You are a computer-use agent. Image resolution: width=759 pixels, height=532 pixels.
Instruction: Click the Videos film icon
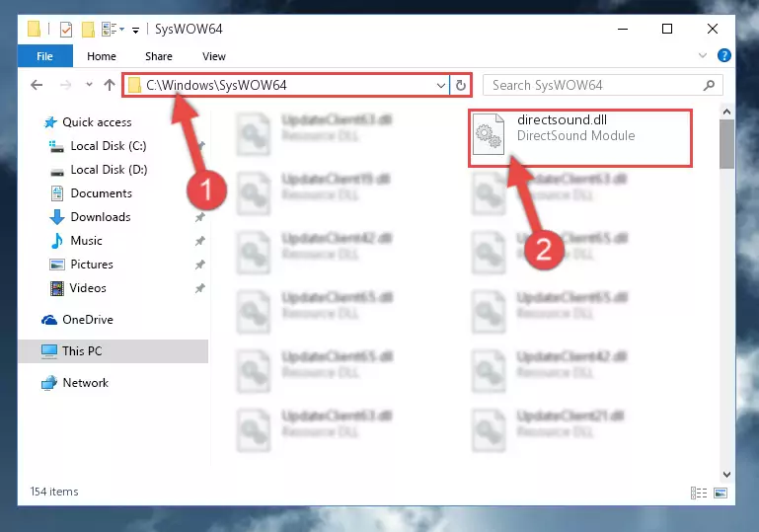[x=57, y=288]
